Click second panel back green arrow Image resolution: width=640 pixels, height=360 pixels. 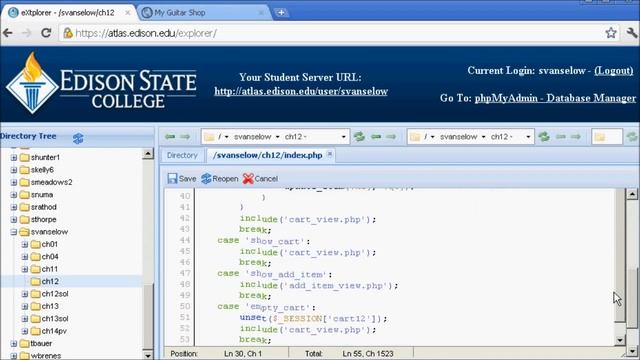(376, 136)
